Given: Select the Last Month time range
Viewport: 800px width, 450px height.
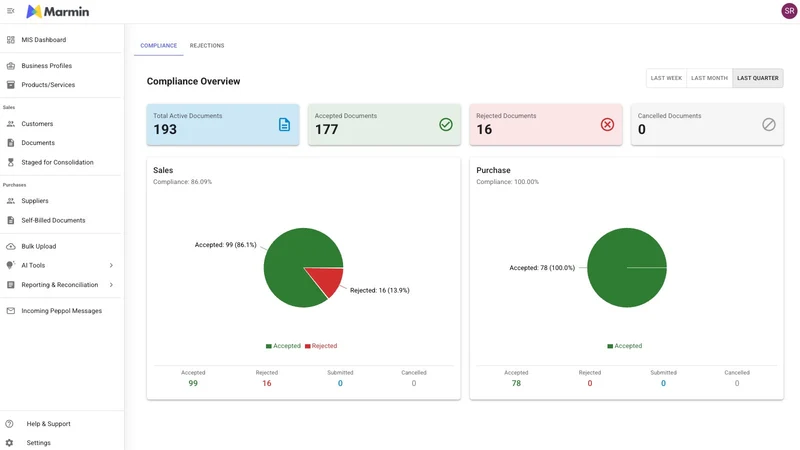Looking at the screenshot, I should pyautogui.click(x=710, y=78).
